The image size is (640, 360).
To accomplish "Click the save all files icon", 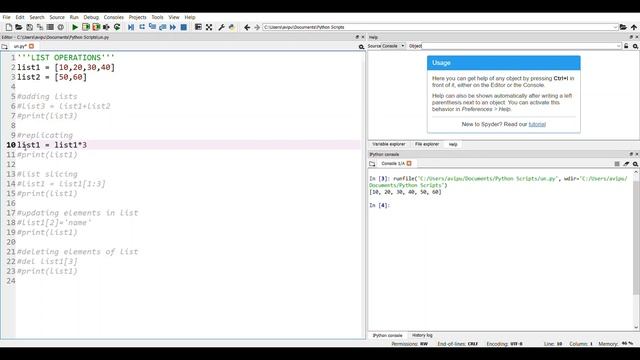I will pyautogui.click(x=40, y=27).
